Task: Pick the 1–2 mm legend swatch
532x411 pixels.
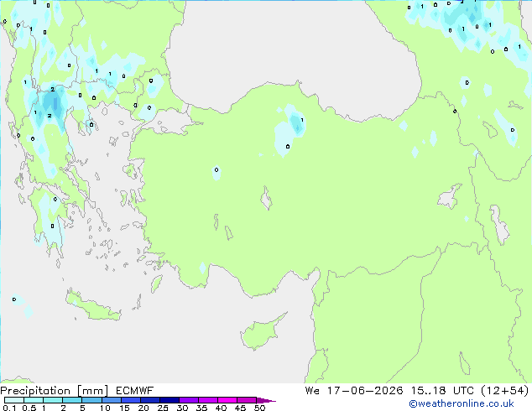Action: pos(53,400)
